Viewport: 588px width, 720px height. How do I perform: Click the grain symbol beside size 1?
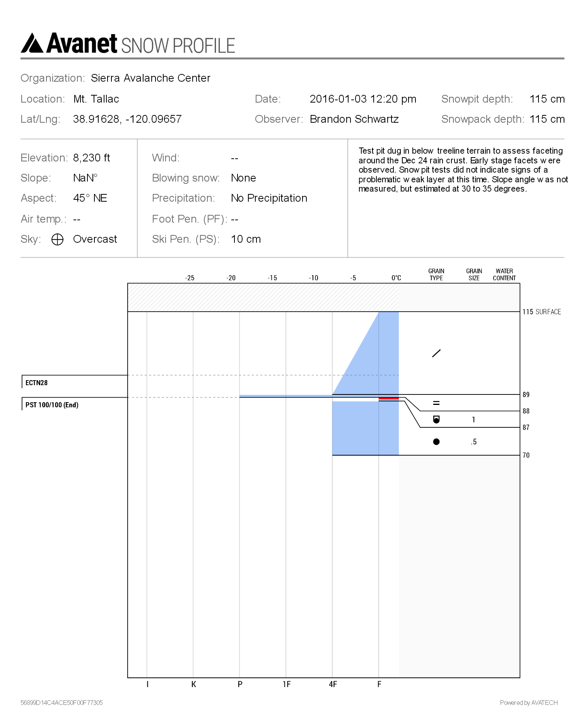coord(436,419)
